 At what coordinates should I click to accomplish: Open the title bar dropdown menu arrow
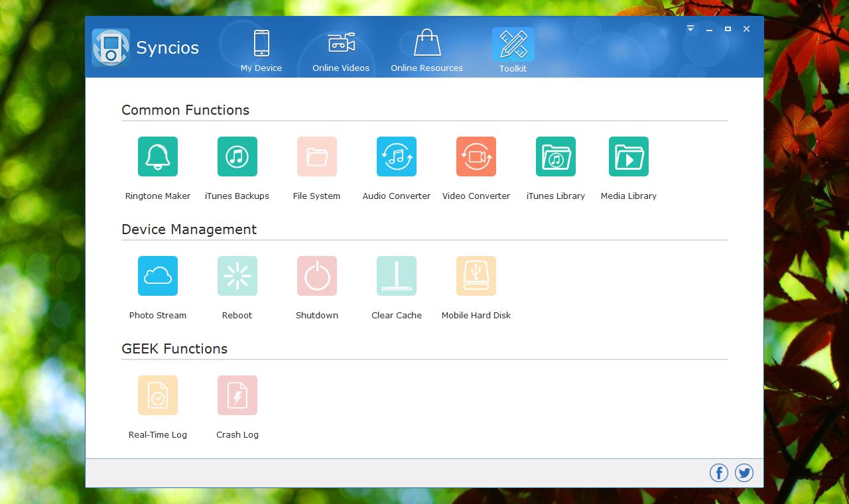coord(690,29)
